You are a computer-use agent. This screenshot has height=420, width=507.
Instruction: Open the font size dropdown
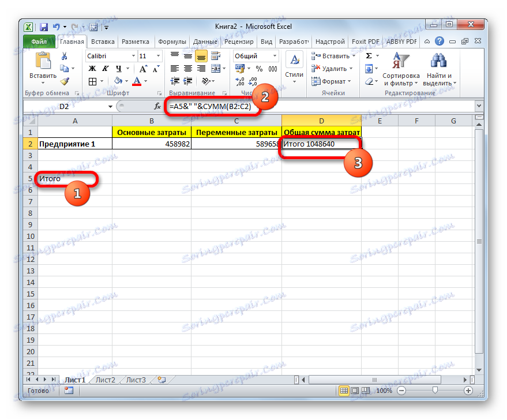(157, 56)
